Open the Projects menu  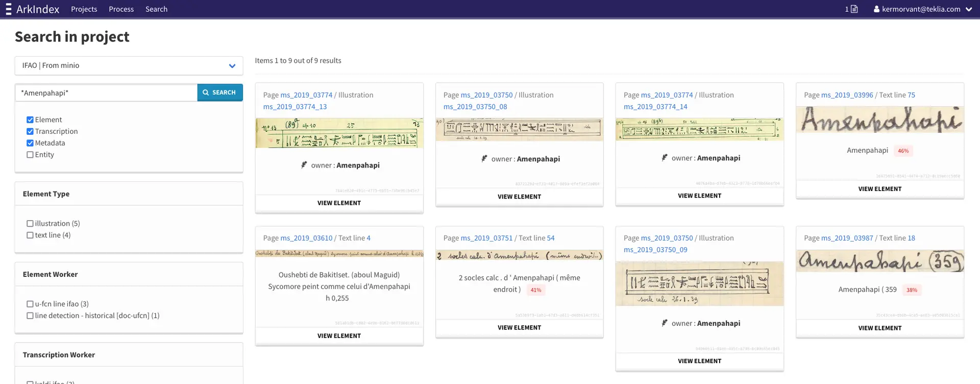click(84, 9)
